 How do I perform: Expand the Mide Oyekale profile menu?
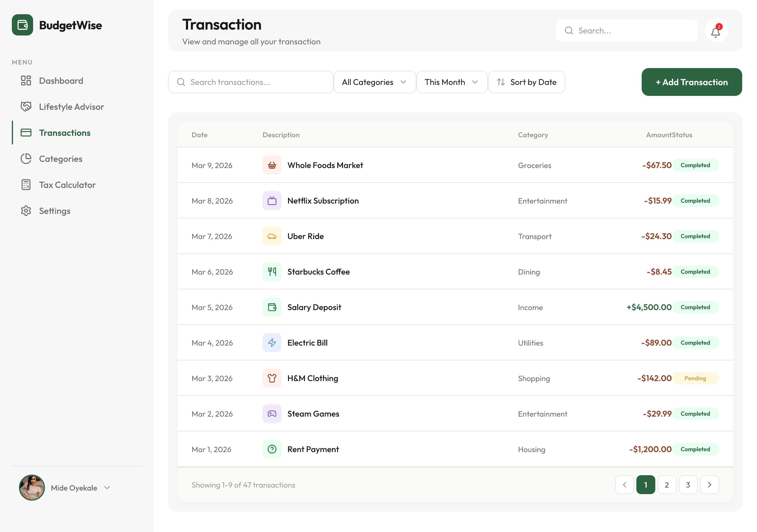pos(107,488)
